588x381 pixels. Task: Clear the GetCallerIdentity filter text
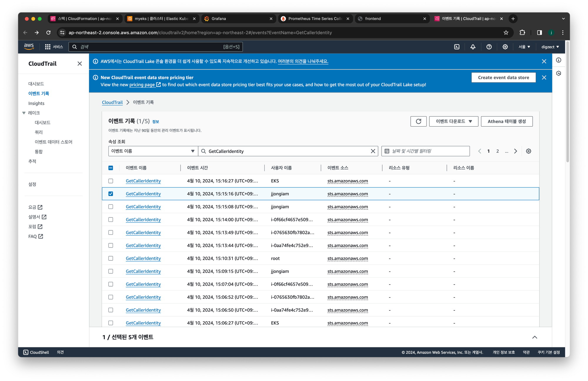tap(373, 151)
